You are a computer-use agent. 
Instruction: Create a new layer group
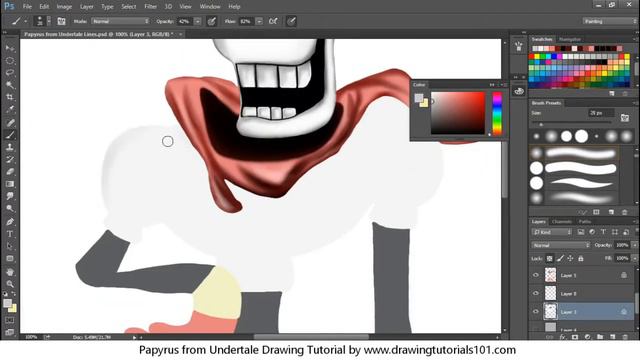tap(600, 337)
